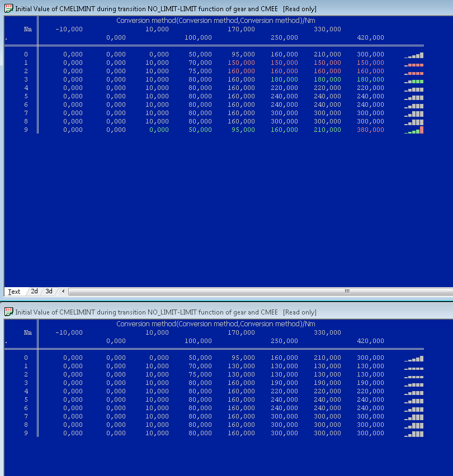The image size is (453, 476).
Task: Click the row 9 bar graph icon in upper table
Action: click(x=414, y=130)
